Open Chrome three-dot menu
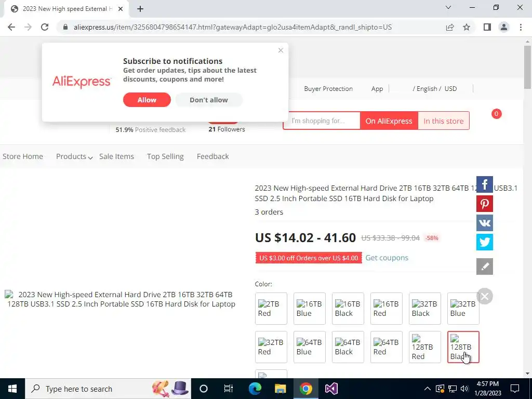 pyautogui.click(x=521, y=27)
